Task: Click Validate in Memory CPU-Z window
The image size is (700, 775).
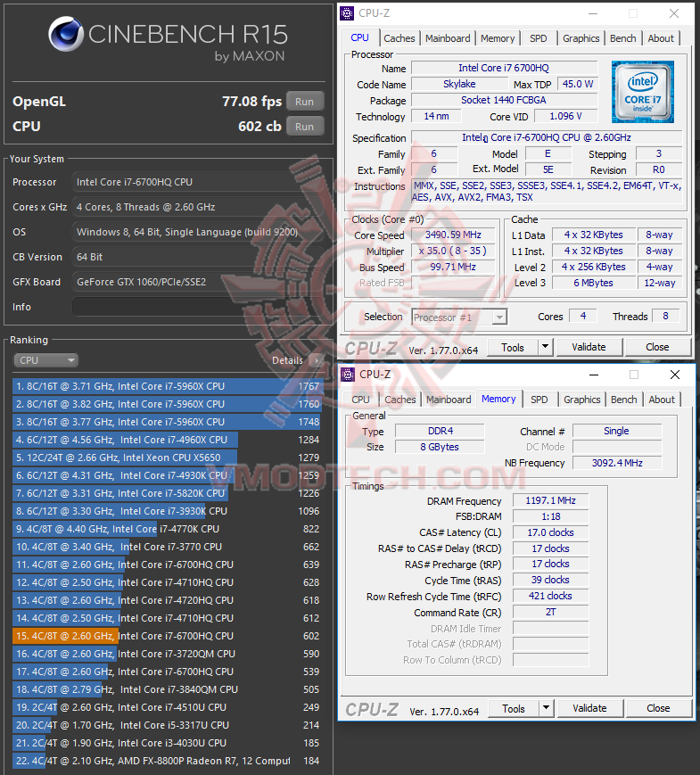Action: pos(589,708)
